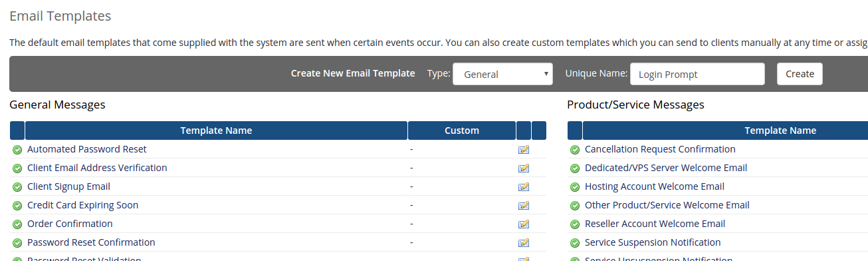Click green status icon for Reseller Account Welcome Email
Image resolution: width=868 pixels, height=261 pixels.
[575, 224]
